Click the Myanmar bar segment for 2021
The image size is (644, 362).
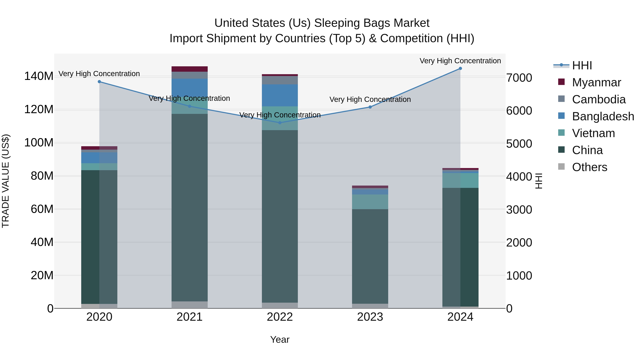(189, 69)
